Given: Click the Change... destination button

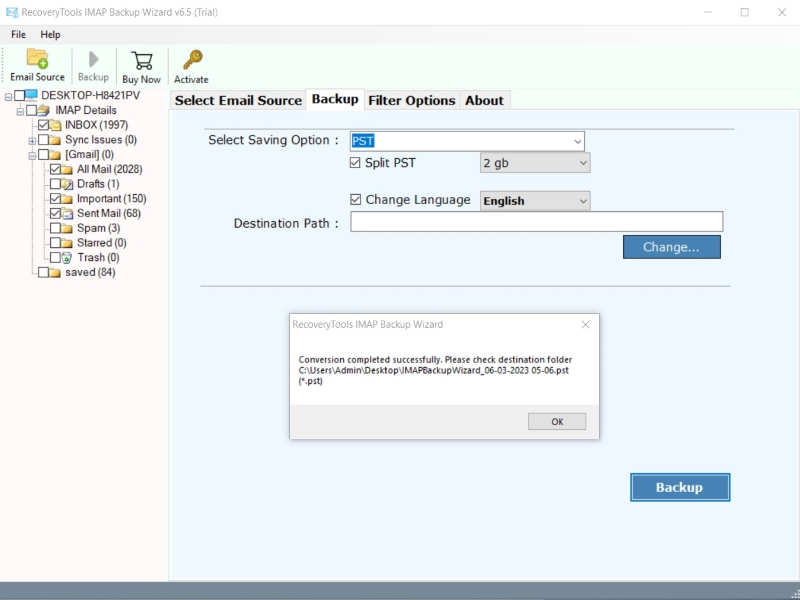Looking at the screenshot, I should [x=671, y=247].
